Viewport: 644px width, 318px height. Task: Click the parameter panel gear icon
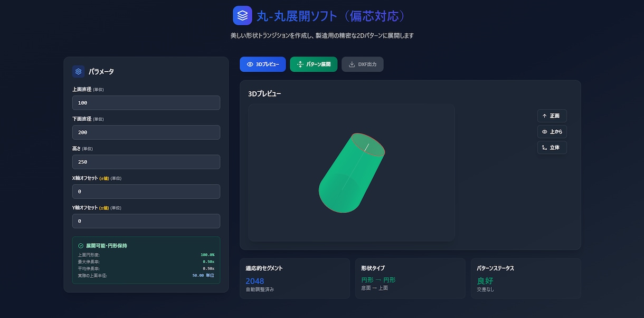pos(79,72)
